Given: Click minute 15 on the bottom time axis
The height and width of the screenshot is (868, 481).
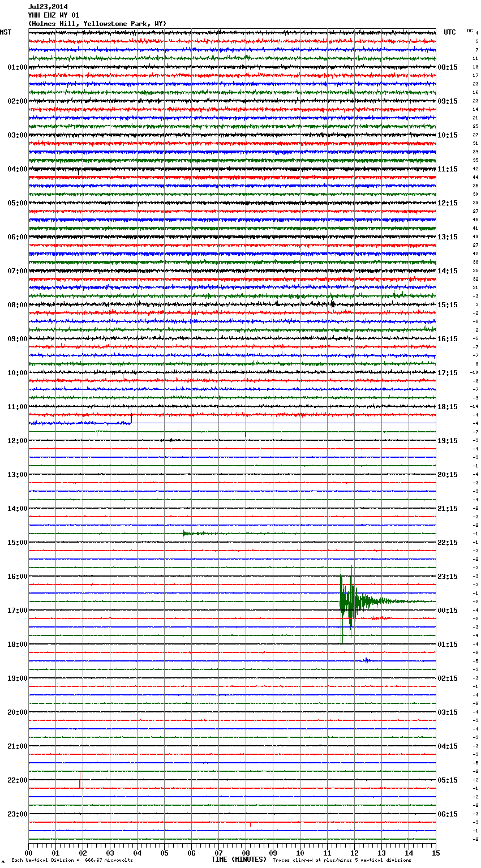Looking at the screenshot, I should pyautogui.click(x=436, y=853).
